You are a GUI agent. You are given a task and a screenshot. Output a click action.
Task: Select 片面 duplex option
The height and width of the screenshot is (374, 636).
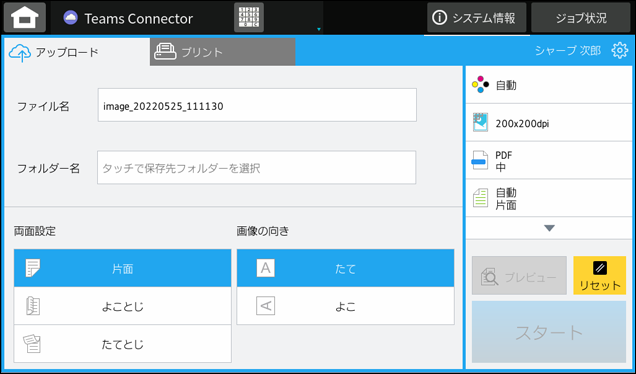(122, 268)
